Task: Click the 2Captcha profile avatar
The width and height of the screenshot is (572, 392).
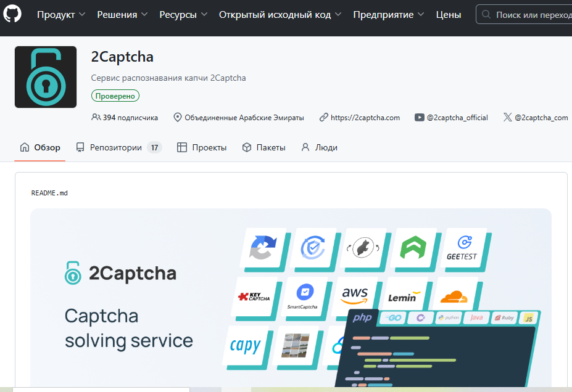Action: 45,76
